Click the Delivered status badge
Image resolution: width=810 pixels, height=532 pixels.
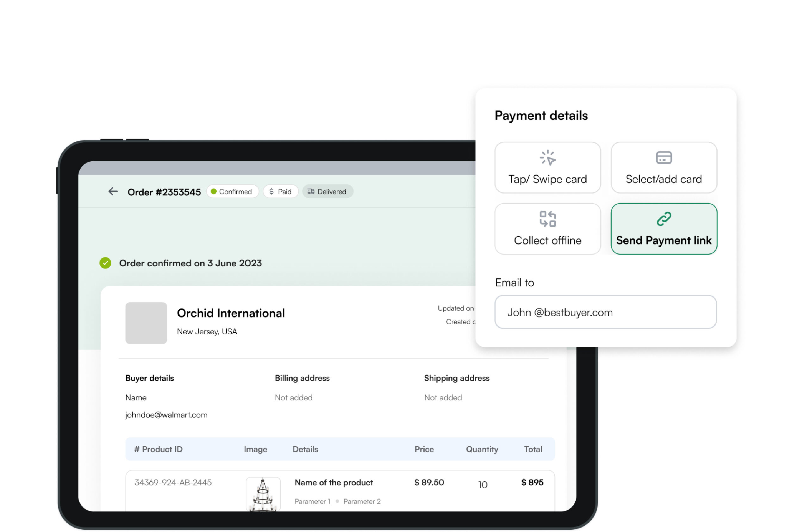[327, 191]
